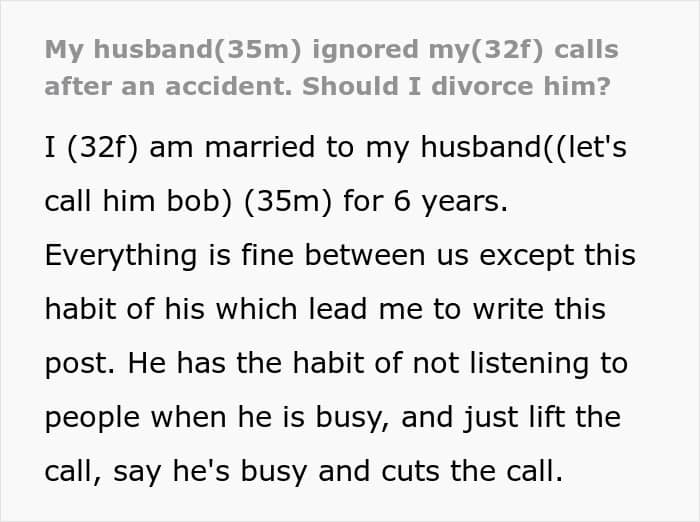Click the line 'people when he is busy,'
The height and width of the screenshot is (522, 700).
point(217,418)
